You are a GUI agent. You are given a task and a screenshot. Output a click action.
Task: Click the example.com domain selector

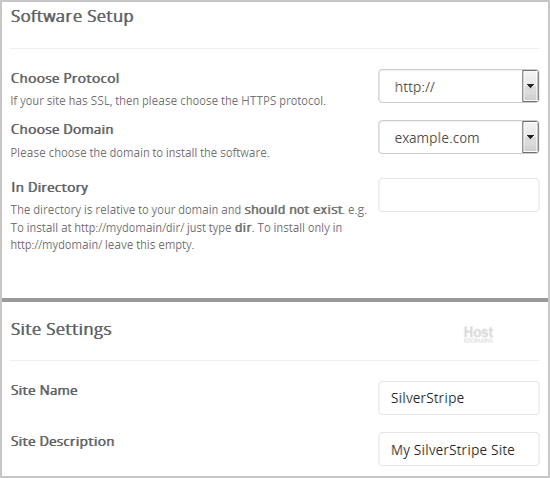[x=458, y=137]
